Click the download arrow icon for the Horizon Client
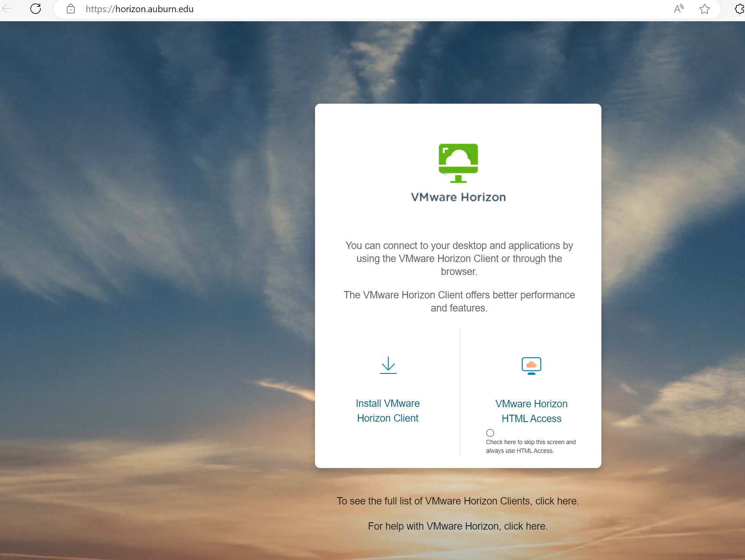 (x=388, y=365)
